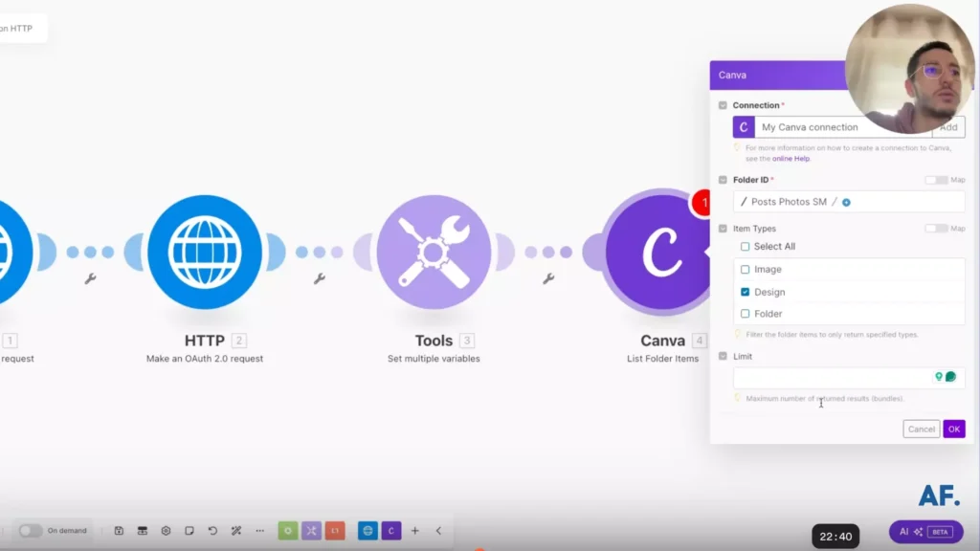Open the Tools module
980x551 pixels.
coord(434,252)
